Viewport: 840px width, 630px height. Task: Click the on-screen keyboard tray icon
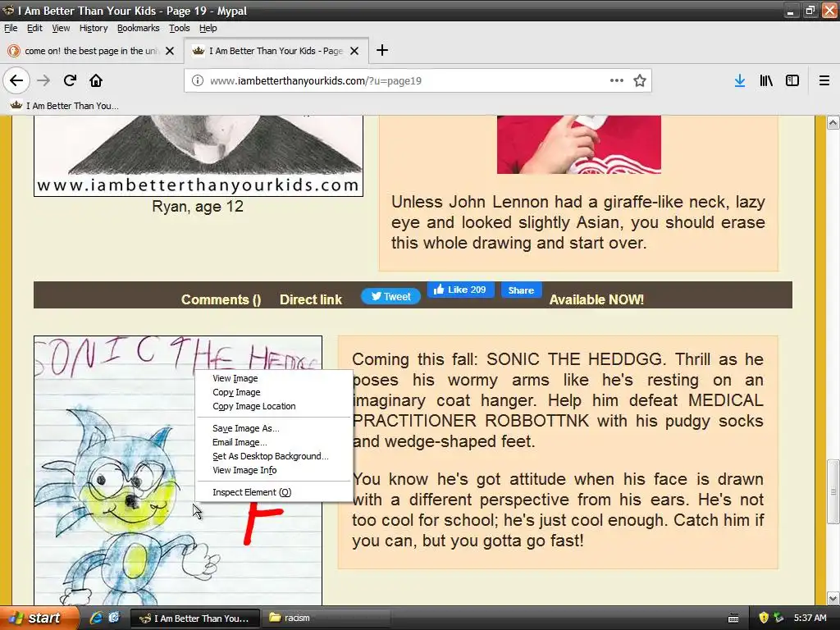[733, 619]
